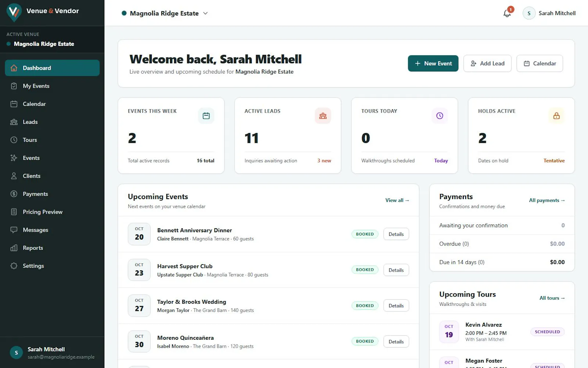Expand the Magnolia Ridge Estate venue dropdown
Viewport: 588px width, 368px height.
click(x=165, y=13)
